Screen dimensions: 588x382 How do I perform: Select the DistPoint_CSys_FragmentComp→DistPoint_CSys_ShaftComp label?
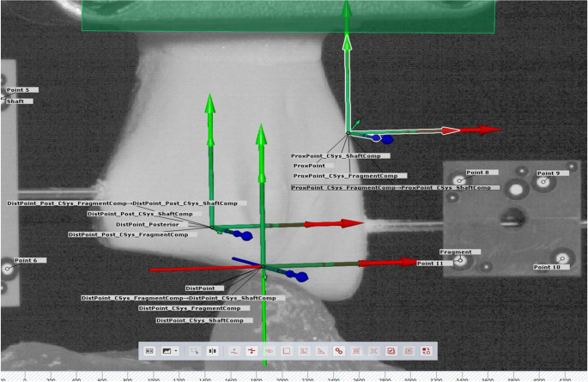(x=183, y=298)
